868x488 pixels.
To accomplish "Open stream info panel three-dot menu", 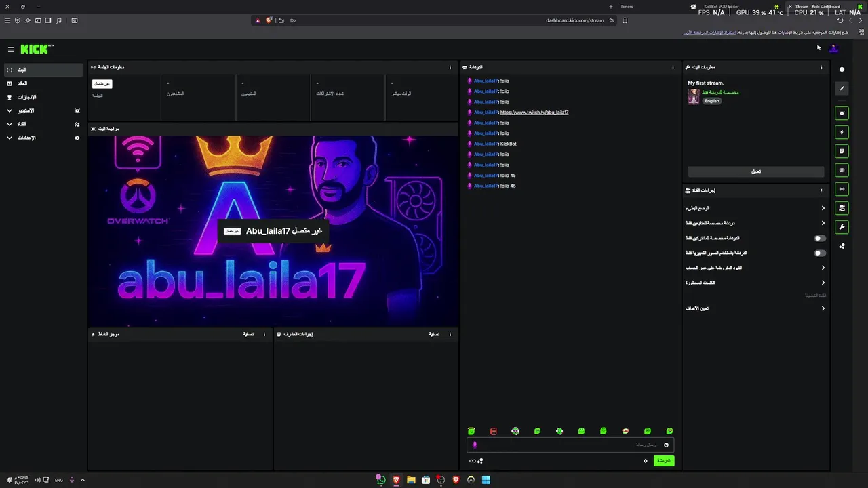I will coord(821,67).
